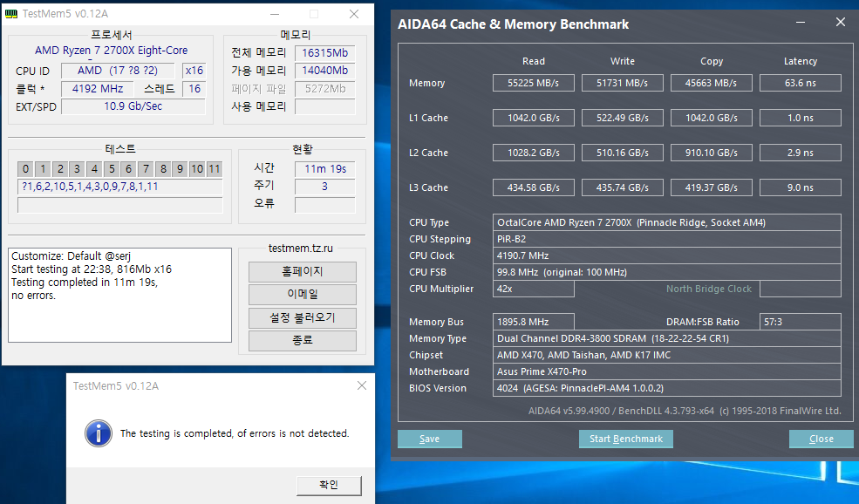
Task: Open the 홈페이지 button in TestMem5
Action: point(303,272)
